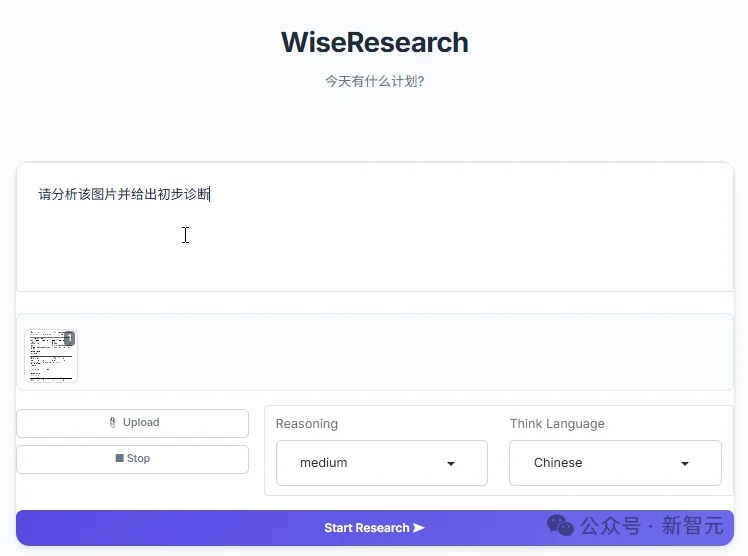Click the WiseResearch title heading
Viewport: 748px width, 556px height.
click(x=374, y=43)
